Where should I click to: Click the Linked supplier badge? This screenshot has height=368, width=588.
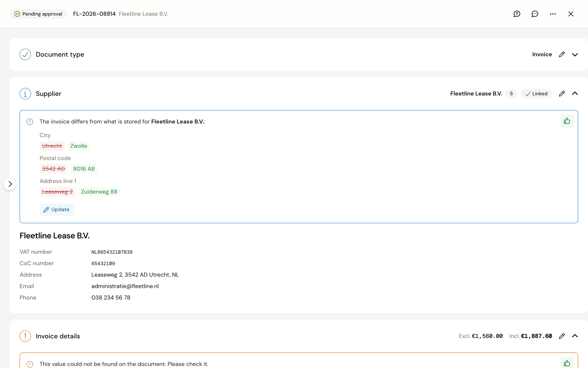coord(536,93)
